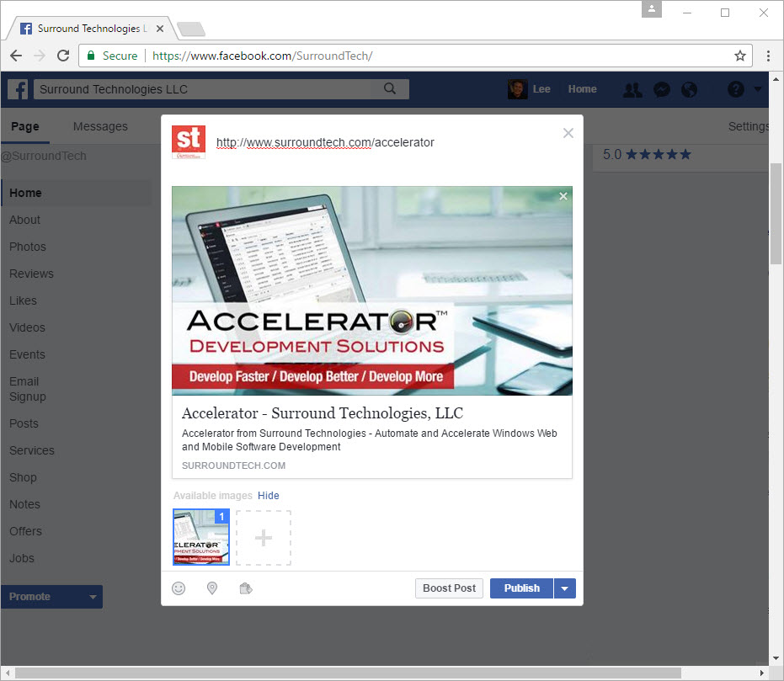Open a new browser tab
The height and width of the screenshot is (681, 784).
click(x=191, y=29)
